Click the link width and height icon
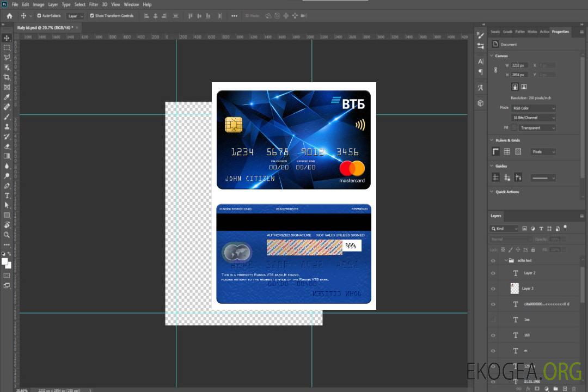 pyautogui.click(x=495, y=70)
